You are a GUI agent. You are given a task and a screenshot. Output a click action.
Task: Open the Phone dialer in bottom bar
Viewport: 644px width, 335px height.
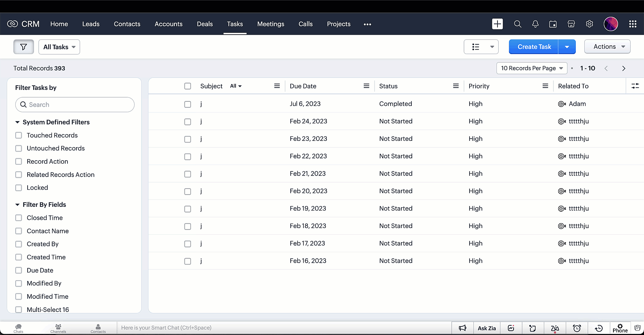(620, 328)
